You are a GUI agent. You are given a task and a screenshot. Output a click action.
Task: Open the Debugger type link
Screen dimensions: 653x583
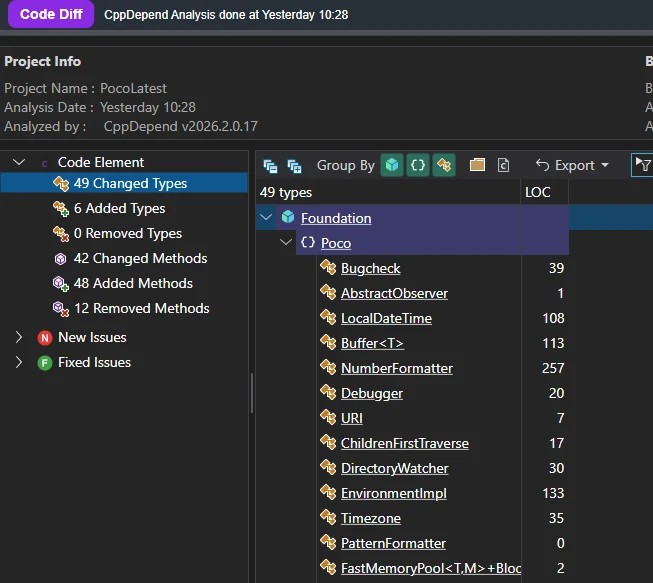pyautogui.click(x=371, y=393)
